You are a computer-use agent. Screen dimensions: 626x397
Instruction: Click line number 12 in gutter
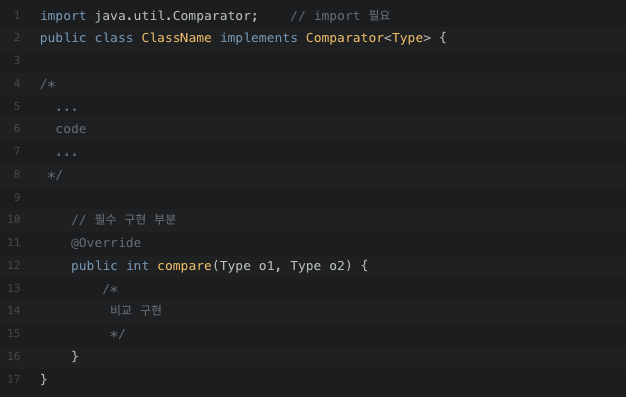click(14, 265)
